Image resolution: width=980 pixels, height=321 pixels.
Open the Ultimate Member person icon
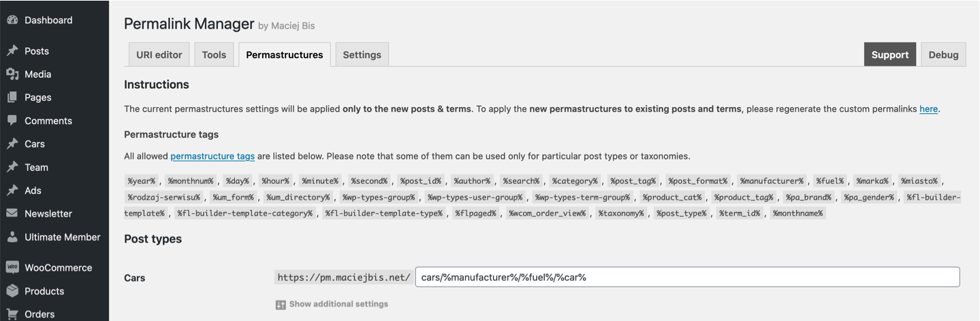12,237
